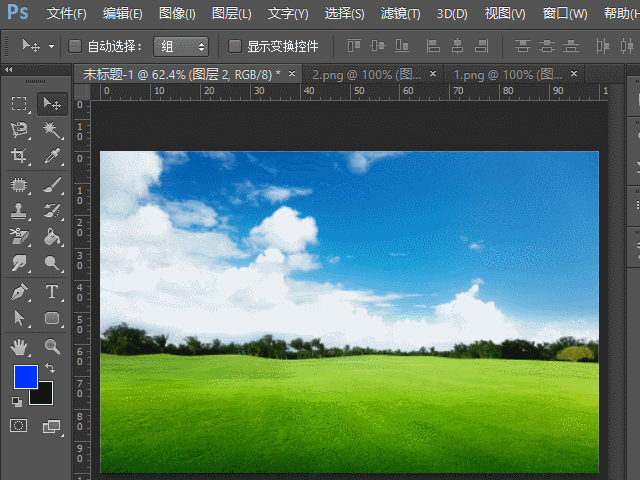Open the 视图(V) menu
Screen dimensions: 640x480
[x=505, y=14]
